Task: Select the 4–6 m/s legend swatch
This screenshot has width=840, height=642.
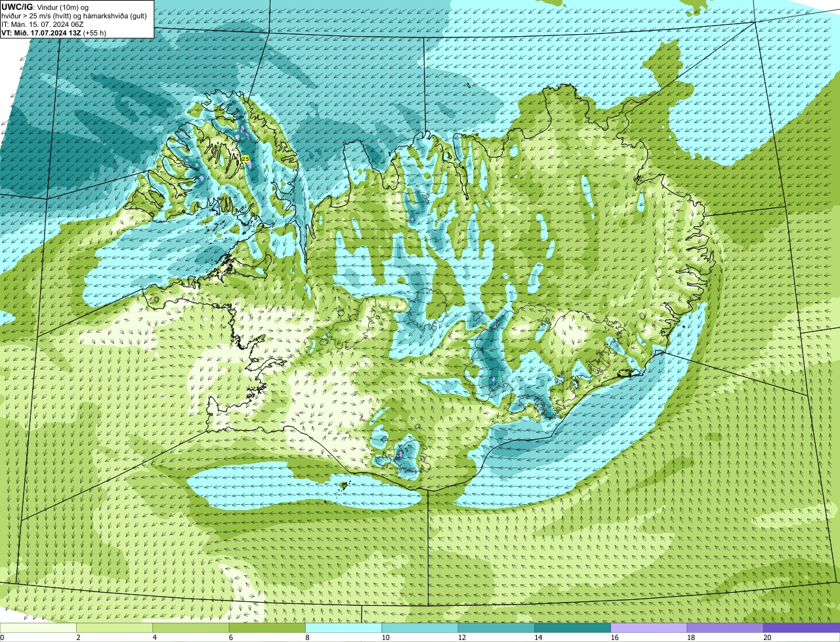Action: point(191,628)
